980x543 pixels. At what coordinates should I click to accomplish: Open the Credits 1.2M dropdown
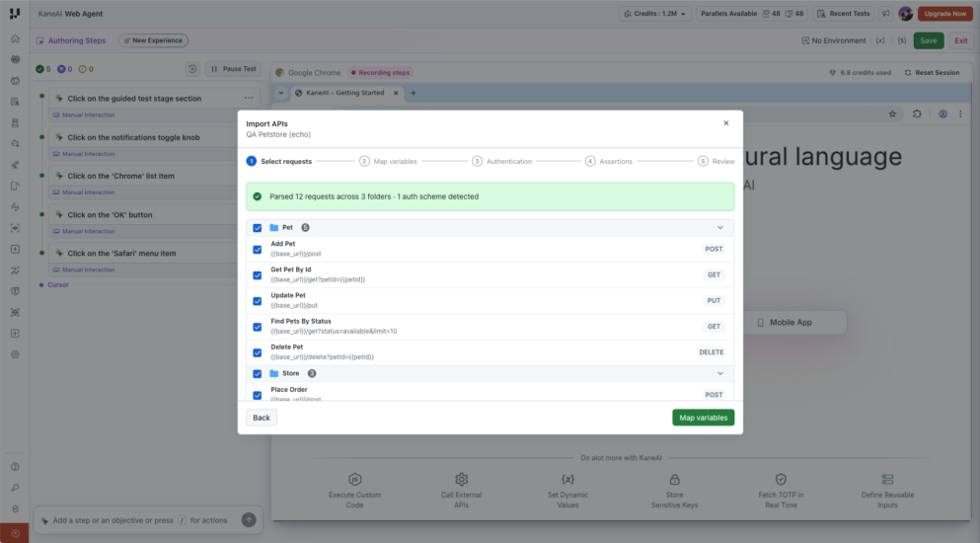[x=655, y=14]
